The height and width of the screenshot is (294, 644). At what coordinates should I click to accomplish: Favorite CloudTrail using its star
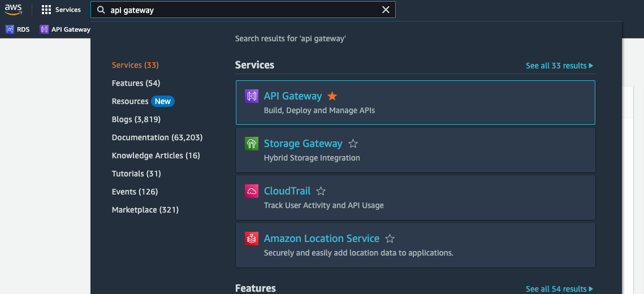[321, 191]
